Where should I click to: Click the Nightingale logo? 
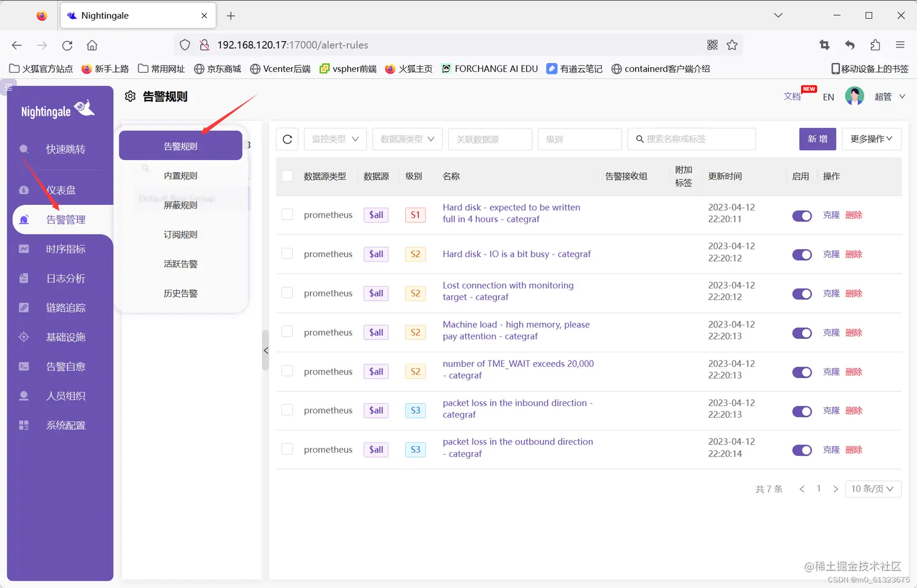(58, 110)
